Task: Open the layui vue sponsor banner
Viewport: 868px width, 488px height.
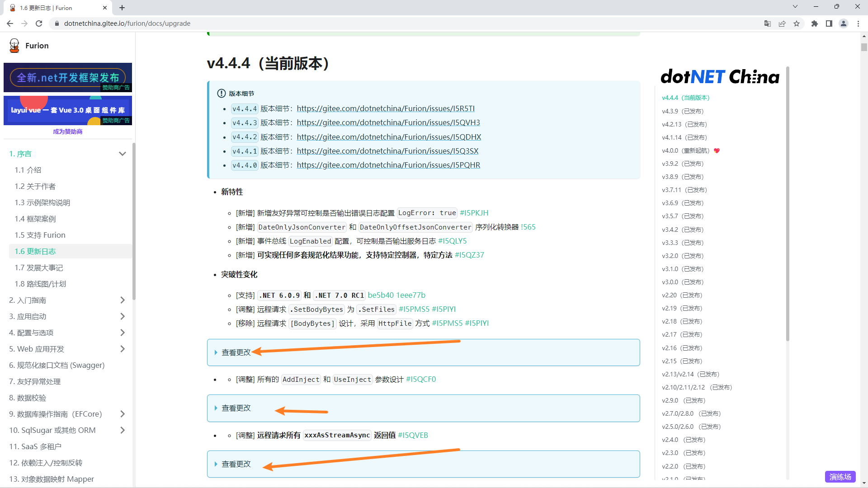Action: 68,110
